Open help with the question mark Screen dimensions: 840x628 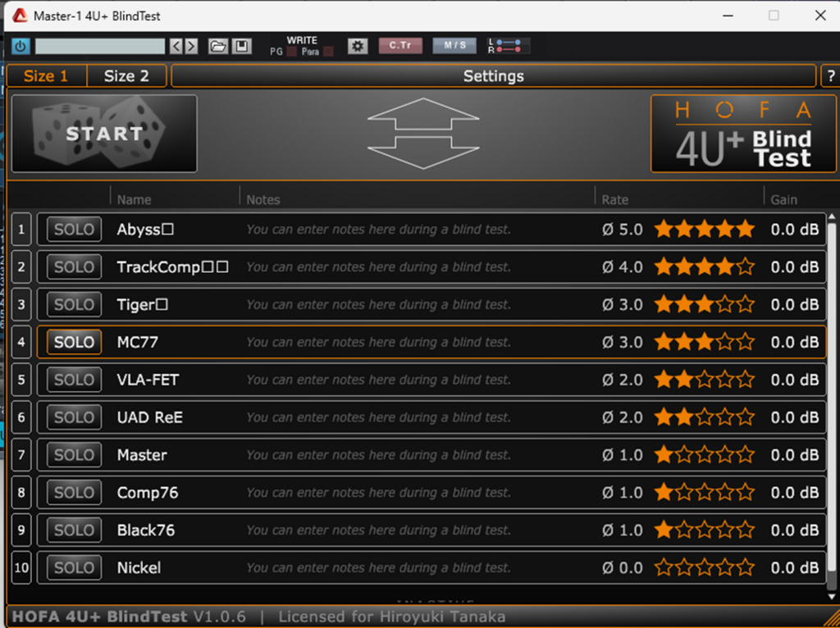(x=831, y=76)
